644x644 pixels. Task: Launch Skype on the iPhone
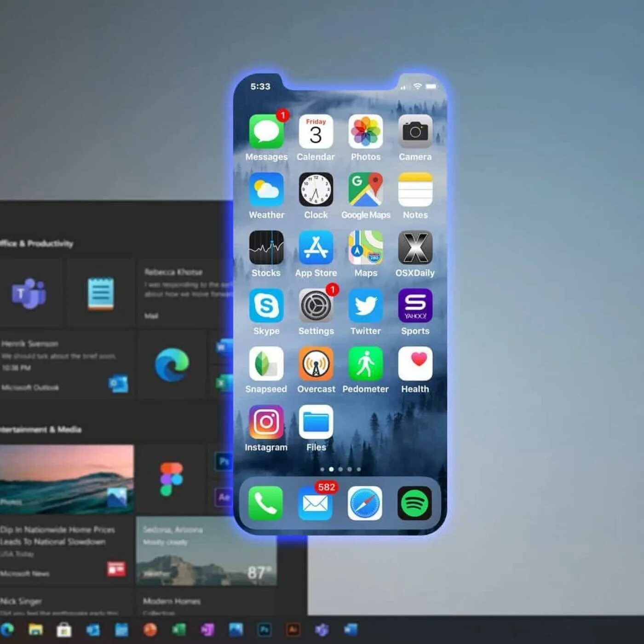(266, 305)
